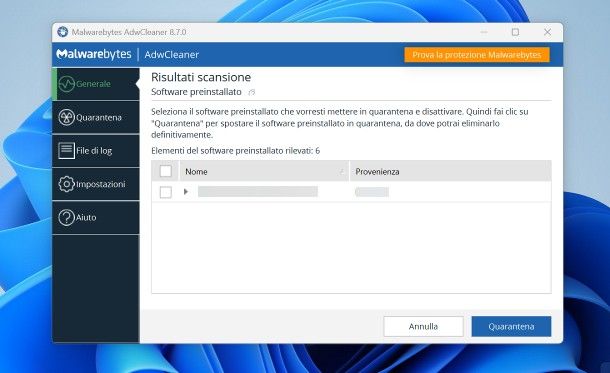Click the AdwCleaner title bar app icon
Image resolution: width=610 pixels, height=373 pixels.
(62, 32)
